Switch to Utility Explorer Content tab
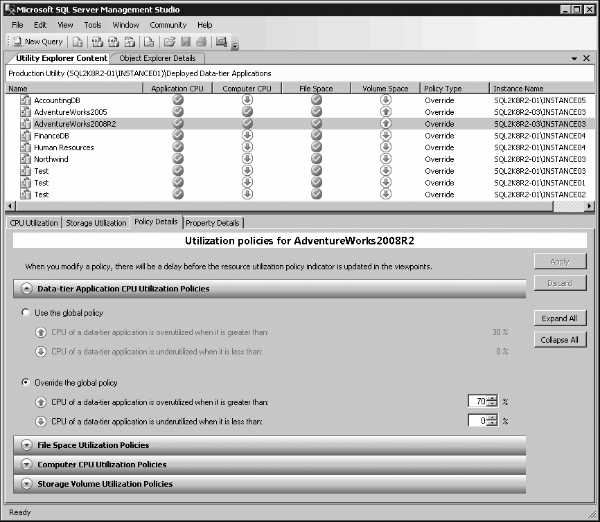600x522 pixels. [61, 58]
